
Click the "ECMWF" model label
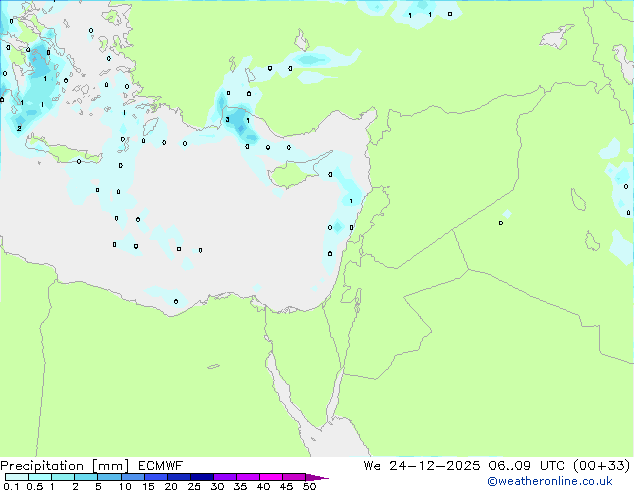click(x=161, y=466)
